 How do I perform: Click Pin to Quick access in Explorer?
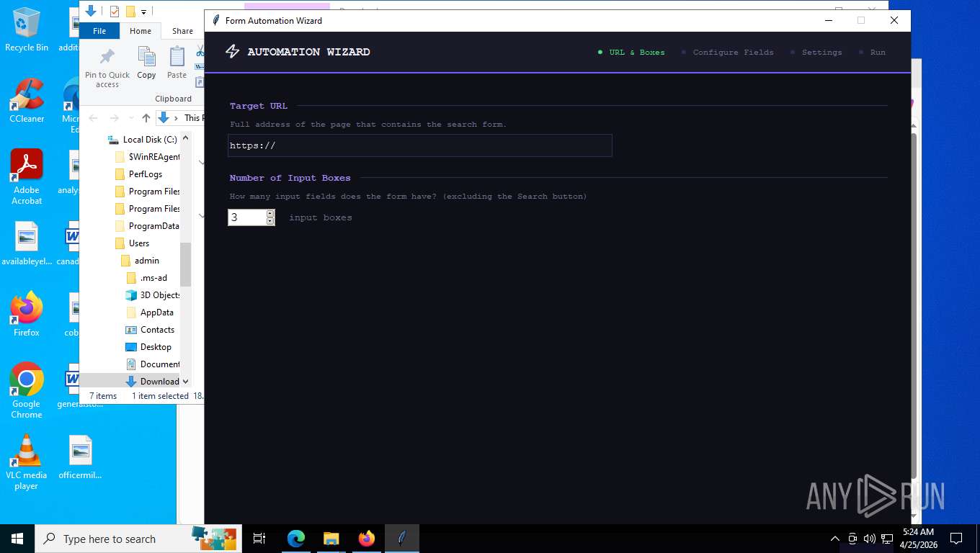click(107, 68)
